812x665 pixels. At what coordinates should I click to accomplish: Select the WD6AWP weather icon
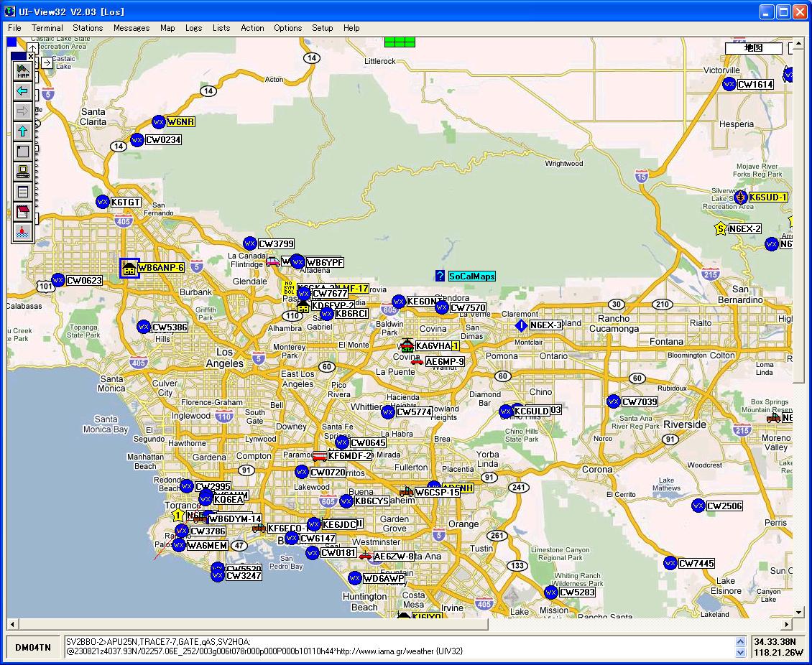(x=355, y=578)
